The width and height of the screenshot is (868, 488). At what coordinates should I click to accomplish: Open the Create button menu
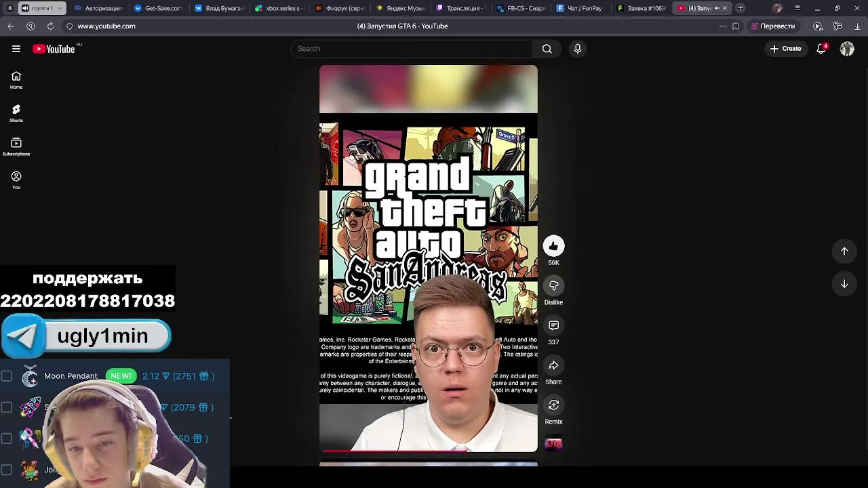[785, 49]
